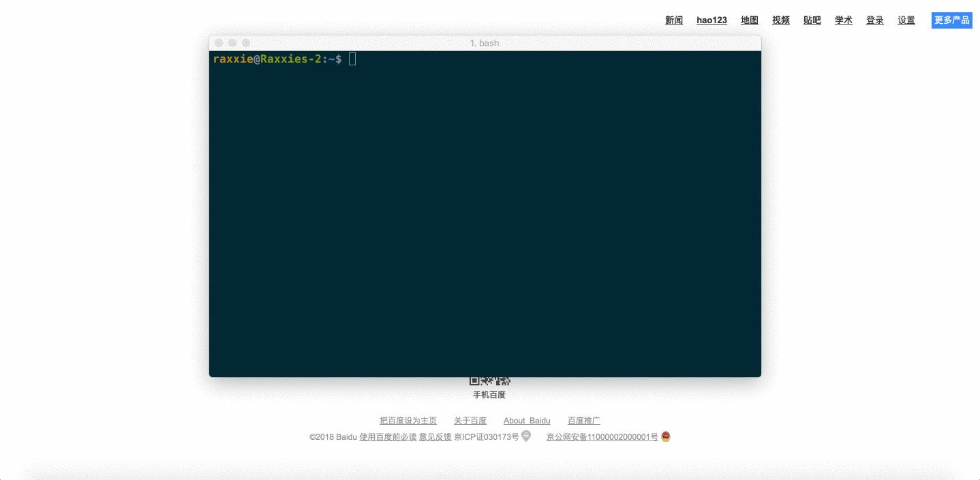Open the 关于百度 page link

coord(470,420)
